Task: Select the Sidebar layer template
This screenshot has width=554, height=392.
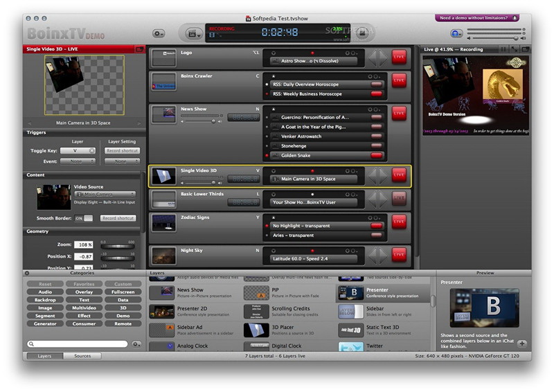Action: 384,311
